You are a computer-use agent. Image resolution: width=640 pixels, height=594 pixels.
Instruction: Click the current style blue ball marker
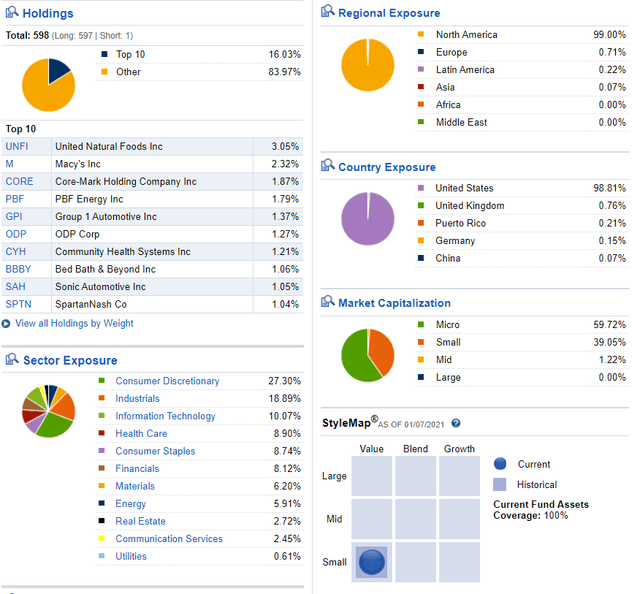[371, 562]
